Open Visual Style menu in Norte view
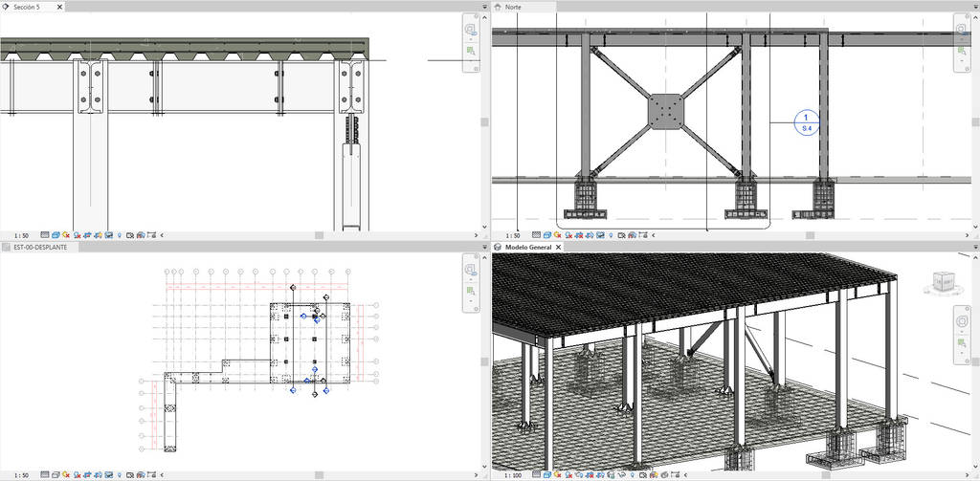980x481 pixels. click(x=546, y=235)
